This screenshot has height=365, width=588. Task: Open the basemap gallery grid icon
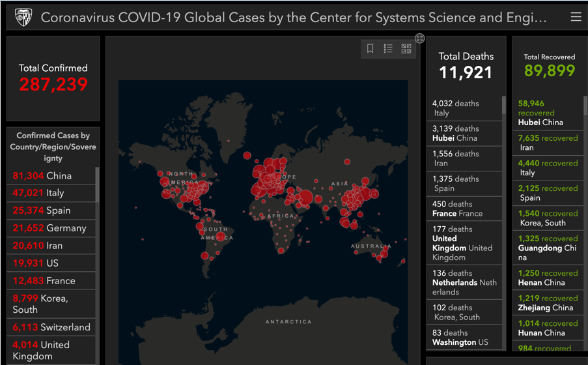click(406, 48)
